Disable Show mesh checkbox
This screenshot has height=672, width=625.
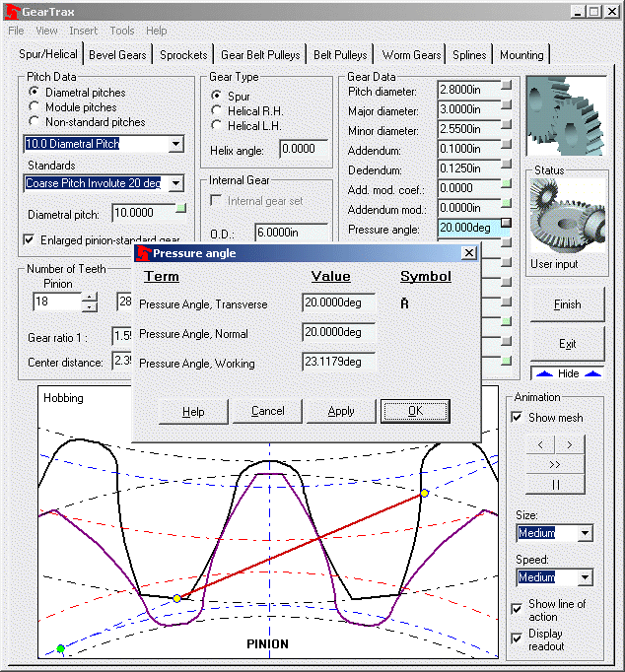tap(517, 417)
